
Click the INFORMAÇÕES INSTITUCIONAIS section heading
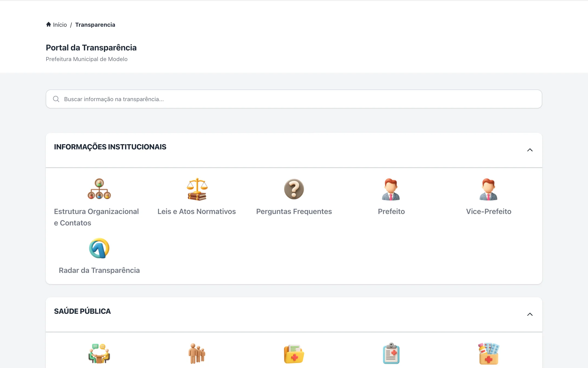(x=110, y=147)
